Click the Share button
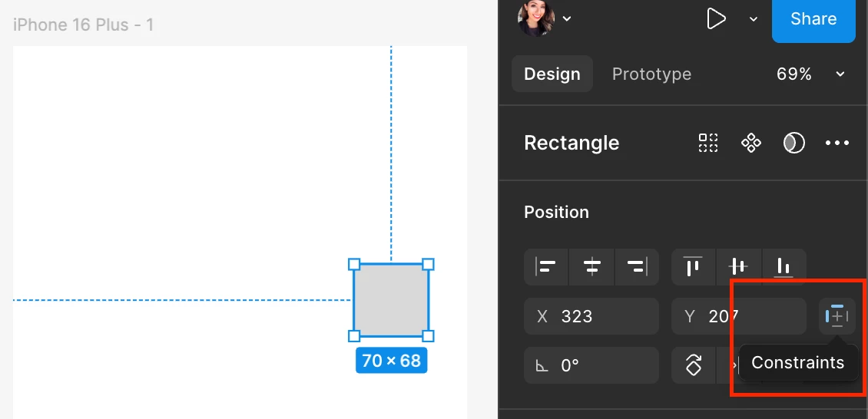 pos(813,19)
